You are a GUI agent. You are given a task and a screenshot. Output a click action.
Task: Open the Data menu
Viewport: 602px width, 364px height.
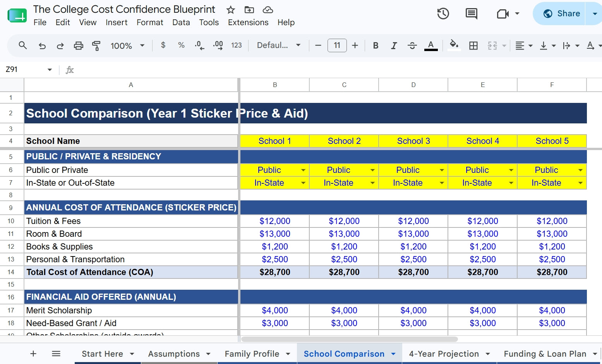181,22
